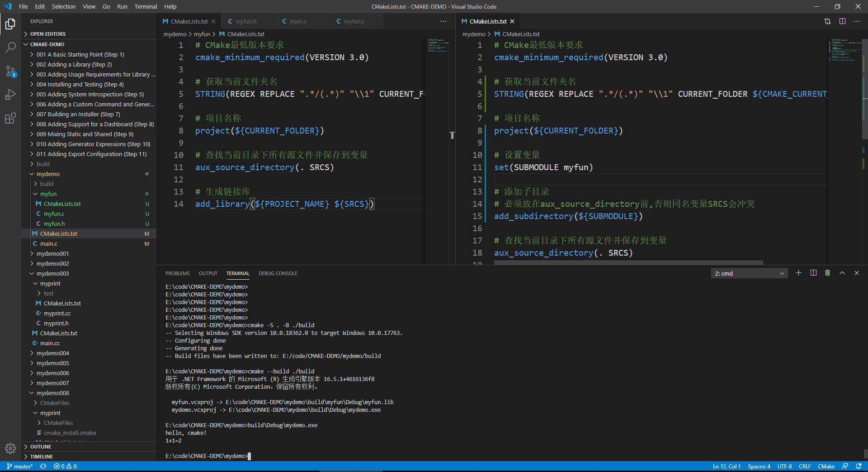
Task: Select myprint.cc in the Explorer tree
Action: pos(56,313)
